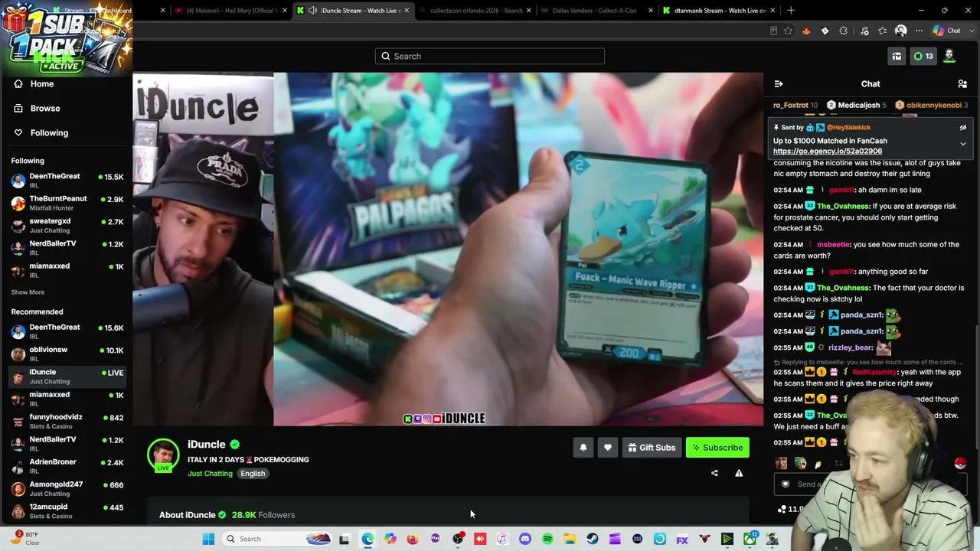Switch to the dtanmanb Stream tab

pos(720,11)
